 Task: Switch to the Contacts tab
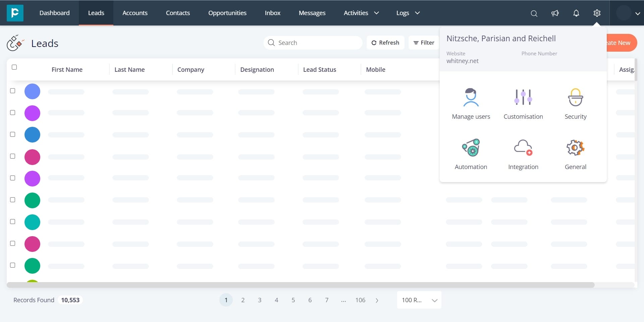pos(178,13)
